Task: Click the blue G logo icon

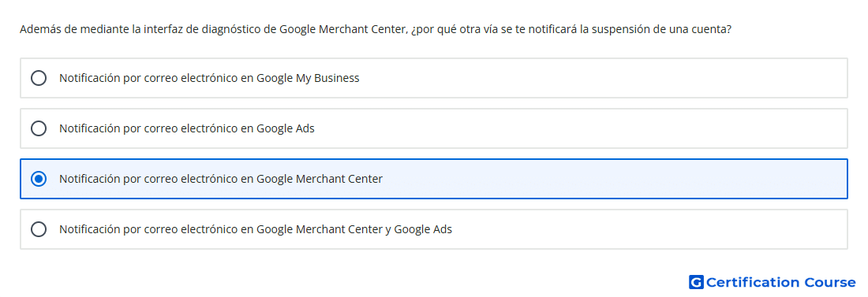Action: click(696, 282)
